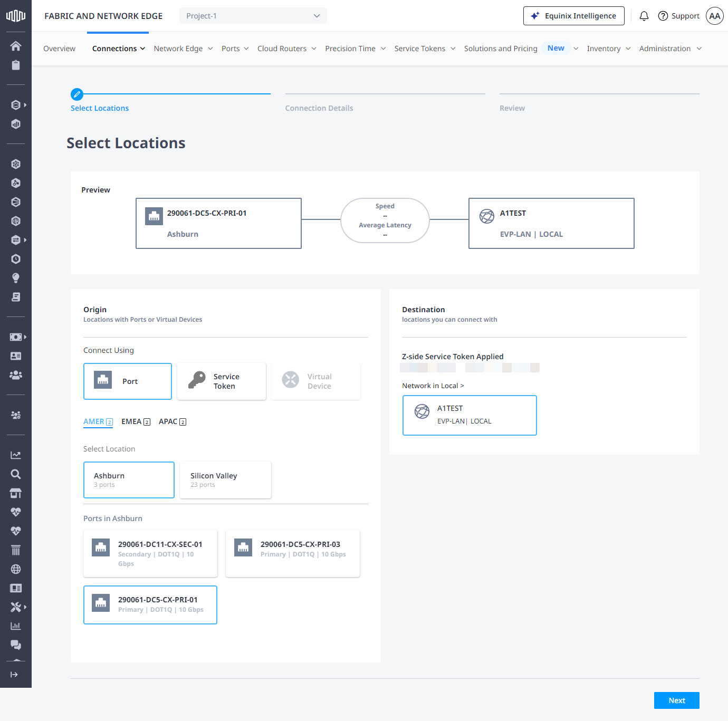
Task: Select port 290061-DC5-CX-PRI-03
Action: (293, 553)
